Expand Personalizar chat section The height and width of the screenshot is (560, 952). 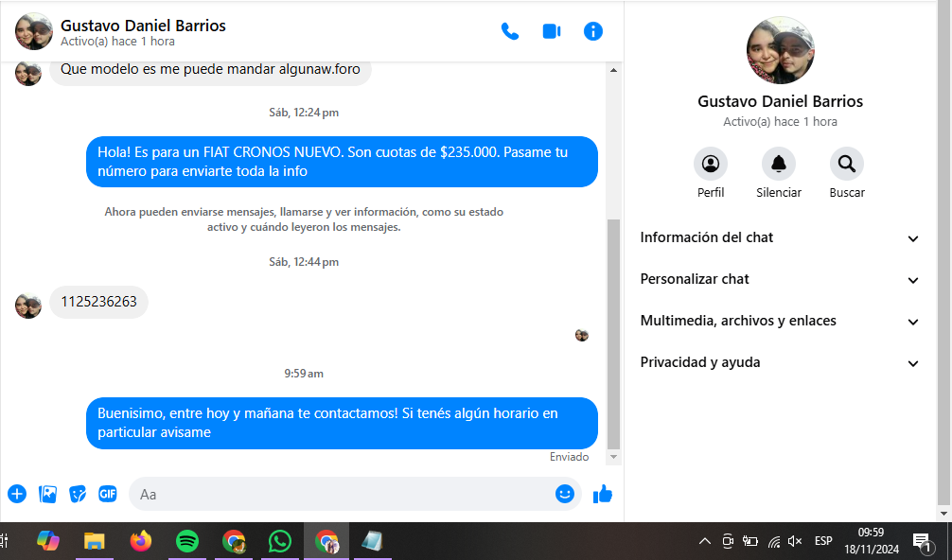pos(779,279)
